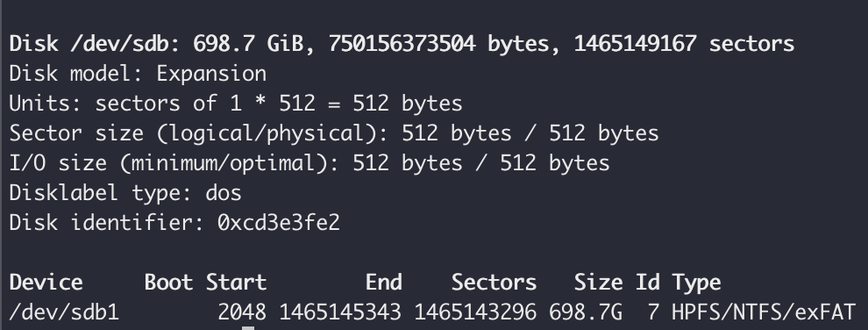Click the disk identifier 0xcd3e3fe2
The image size is (868, 330).
pyautogui.click(x=279, y=223)
